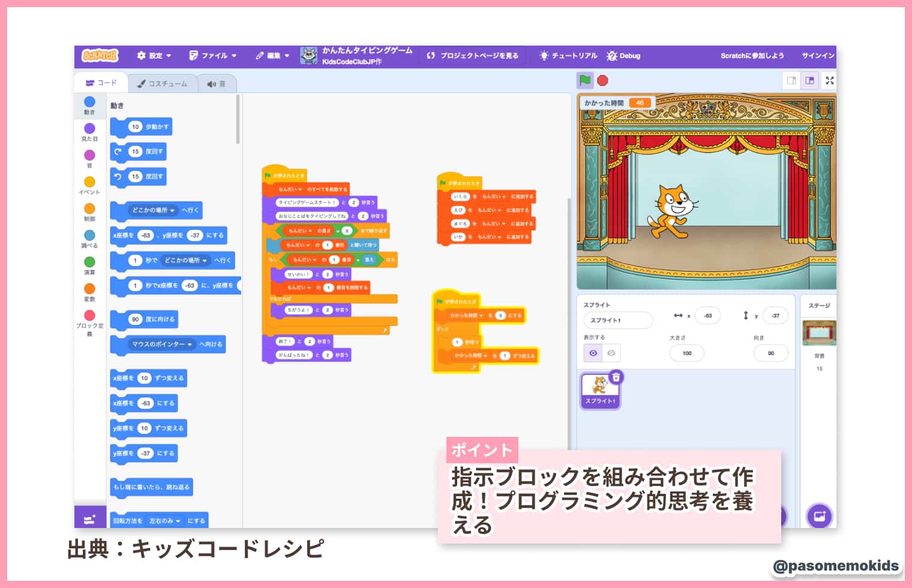This screenshot has height=588, width=912.
Task: Open マウスのポインター dropdown in へ向ける block
Action: pyautogui.click(x=162, y=344)
